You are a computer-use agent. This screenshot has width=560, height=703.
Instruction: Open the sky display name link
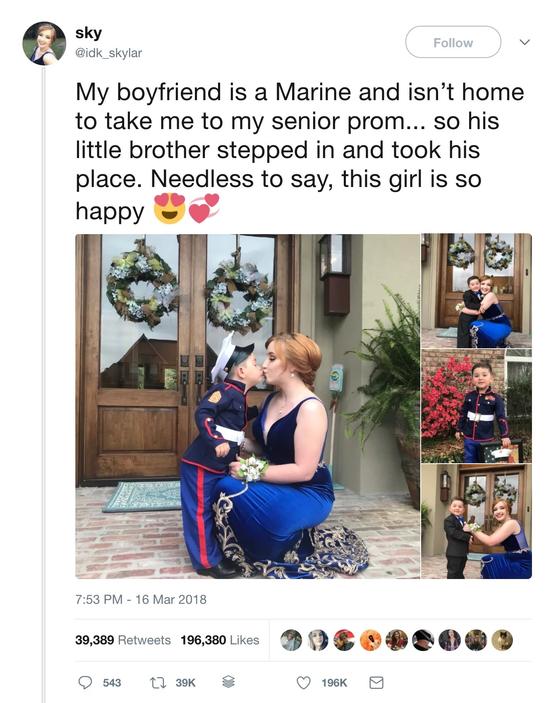[x=88, y=33]
